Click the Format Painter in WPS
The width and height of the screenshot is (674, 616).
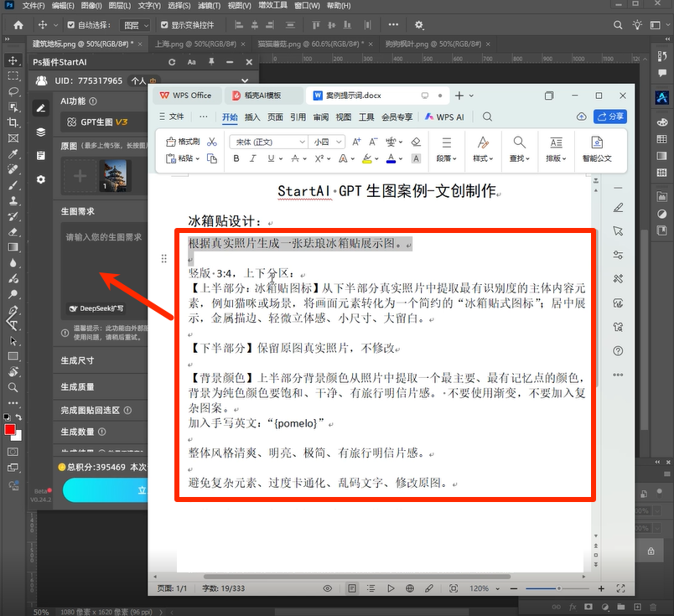tap(183, 142)
